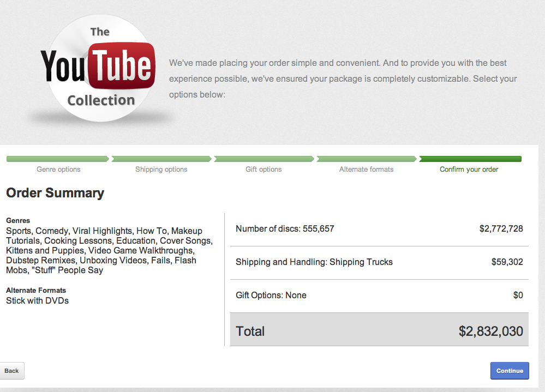Click the Alternate Formats label
Viewport: 545px width, 392px height.
coord(36,290)
